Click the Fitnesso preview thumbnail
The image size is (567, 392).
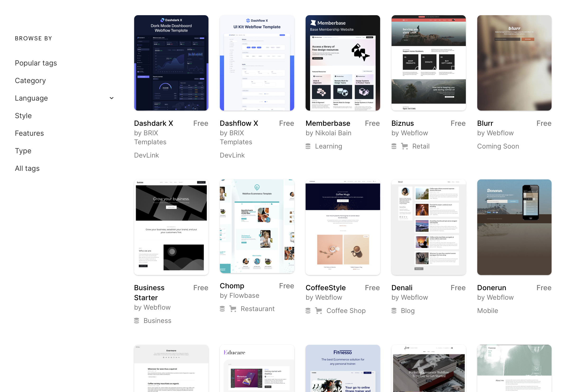[343, 369]
